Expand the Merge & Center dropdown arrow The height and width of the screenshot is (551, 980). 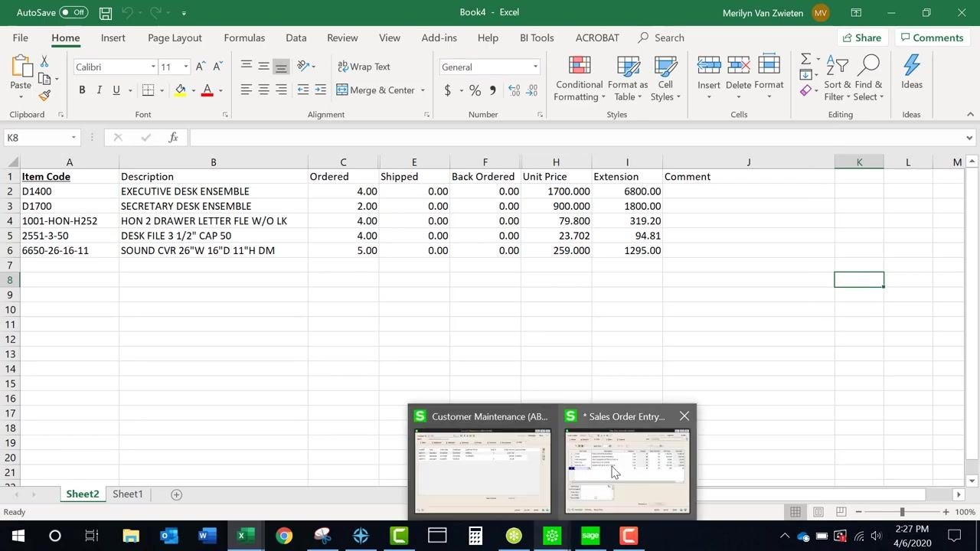coord(423,90)
